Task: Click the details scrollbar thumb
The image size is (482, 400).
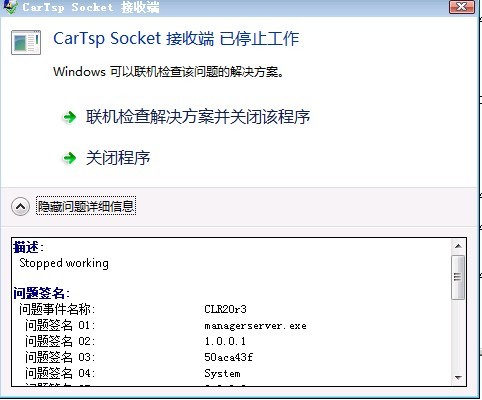Action: 458,277
